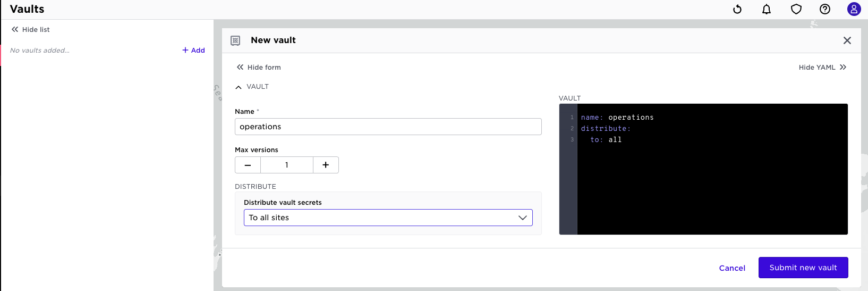This screenshot has width=868, height=291.
Task: Hide the vaults list
Action: (31, 30)
